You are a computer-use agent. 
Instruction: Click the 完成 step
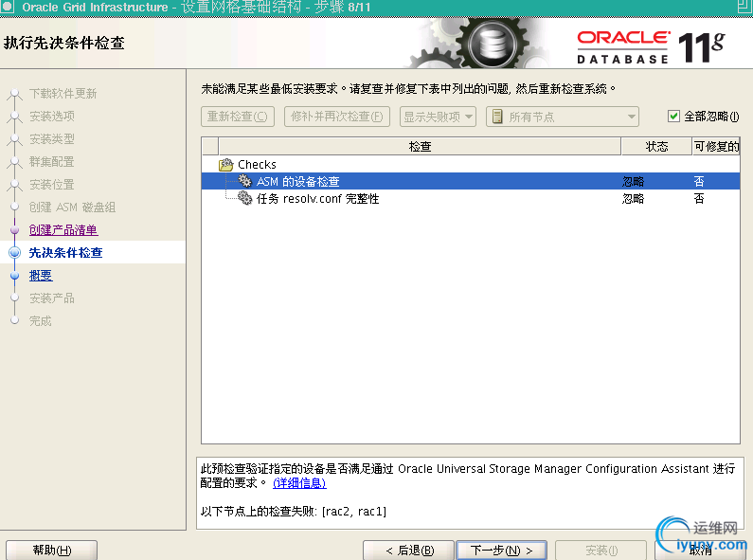click(x=41, y=321)
